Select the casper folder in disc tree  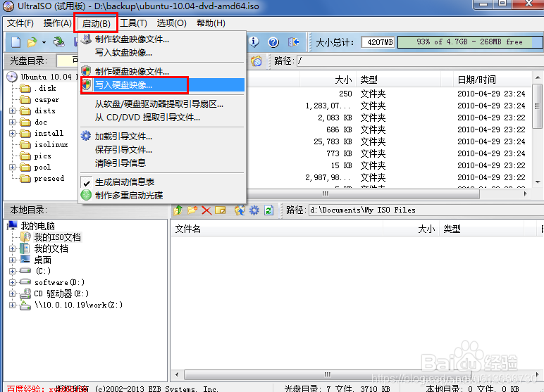[47, 100]
